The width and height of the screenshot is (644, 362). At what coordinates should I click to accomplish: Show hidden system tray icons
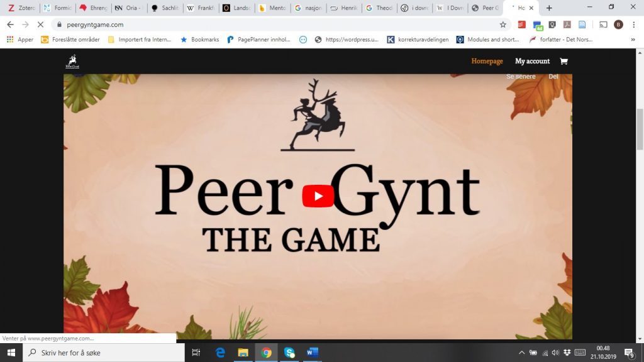click(521, 353)
